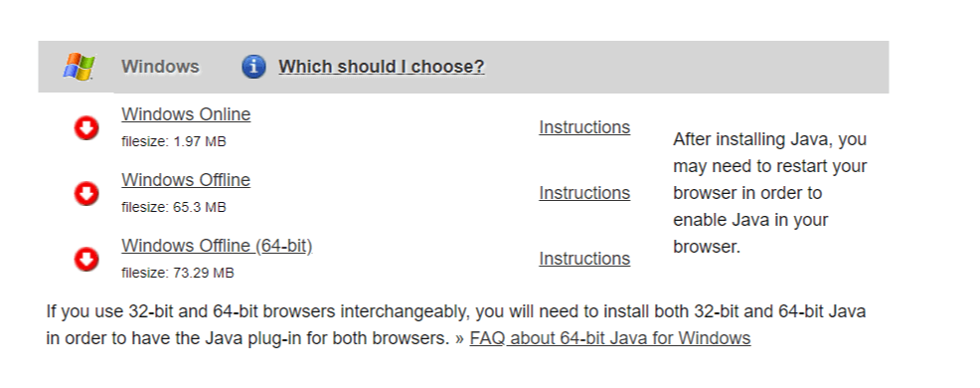Click the 32-bit and 64-bit browsers paragraph
The image size is (980, 388).
coord(456,324)
